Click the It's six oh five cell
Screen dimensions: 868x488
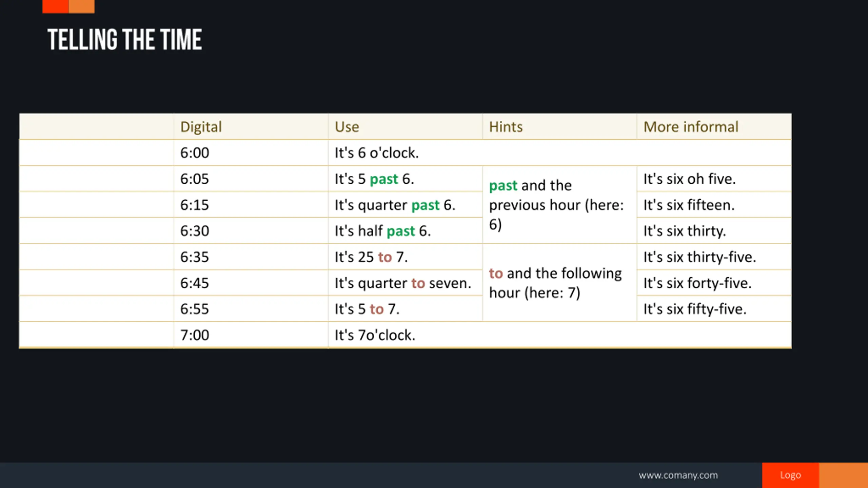point(714,179)
